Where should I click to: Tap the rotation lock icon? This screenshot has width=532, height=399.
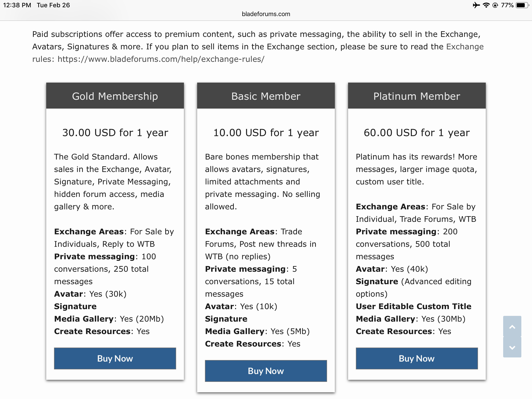point(495,5)
